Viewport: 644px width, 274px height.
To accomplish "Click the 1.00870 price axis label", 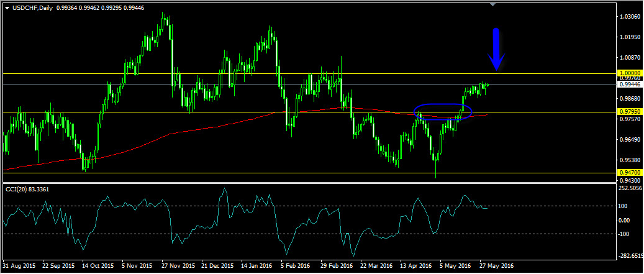I will [x=630, y=58].
